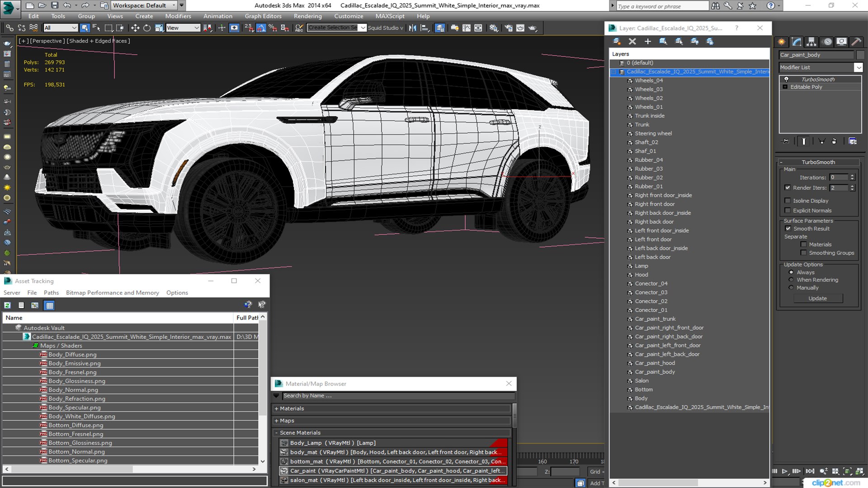This screenshot has width=868, height=488.
Task: Open the Modifiers menu
Action: (x=178, y=16)
